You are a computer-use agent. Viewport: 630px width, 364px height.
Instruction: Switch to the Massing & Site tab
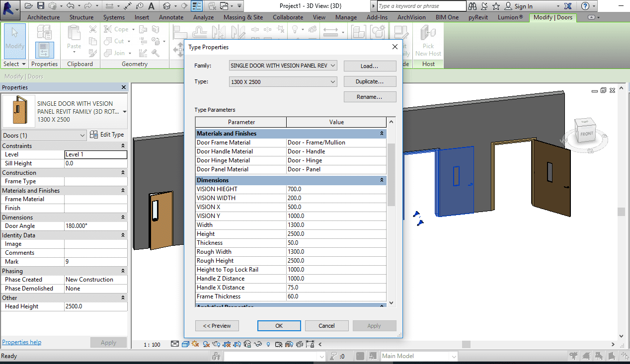243,17
